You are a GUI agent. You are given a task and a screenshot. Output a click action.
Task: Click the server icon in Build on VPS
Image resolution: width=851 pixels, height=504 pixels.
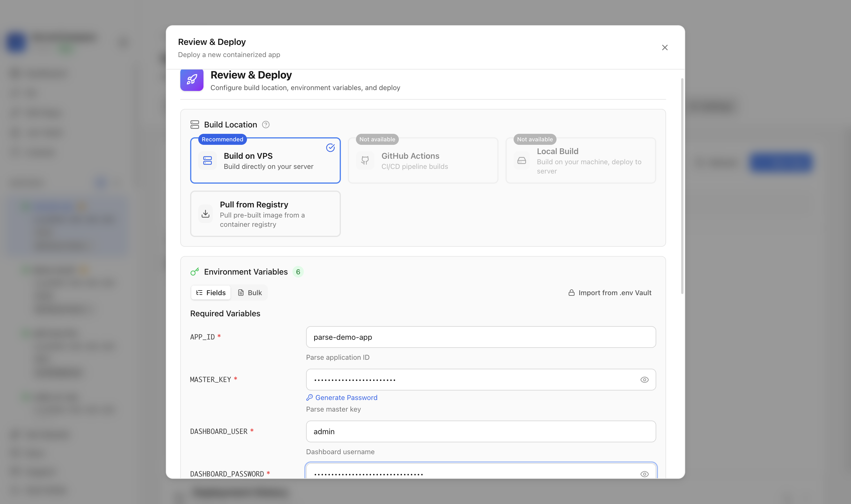(x=207, y=160)
